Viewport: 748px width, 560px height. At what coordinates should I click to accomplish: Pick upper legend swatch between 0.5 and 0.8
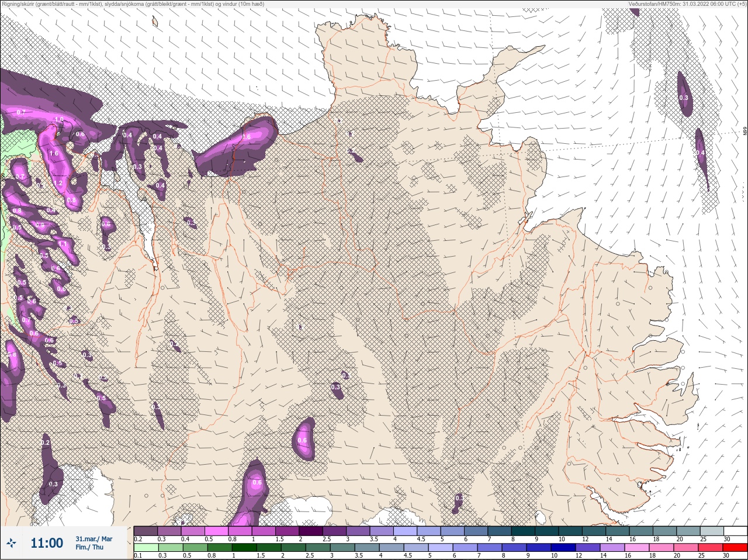(x=216, y=531)
